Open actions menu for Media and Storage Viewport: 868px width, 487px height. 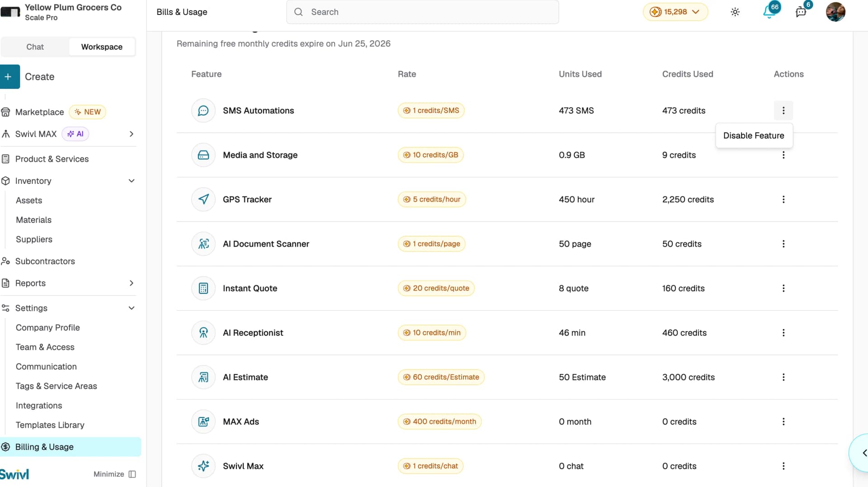783,155
